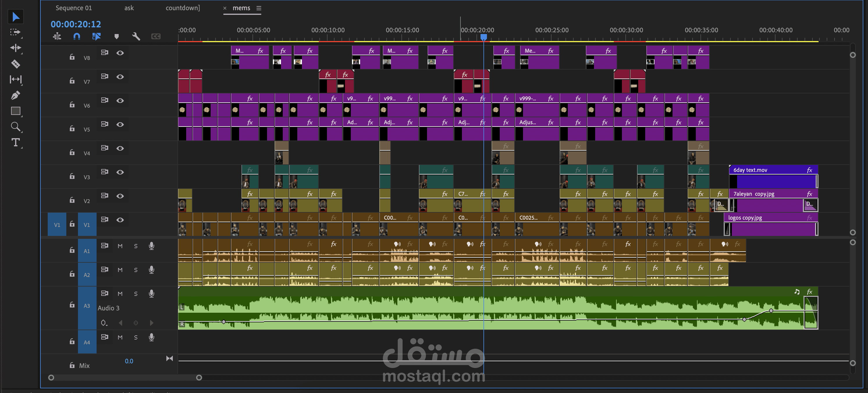Image resolution: width=868 pixels, height=393 pixels.
Task: Click right handle of horizontal zoom scrollbar
Action: click(199, 378)
